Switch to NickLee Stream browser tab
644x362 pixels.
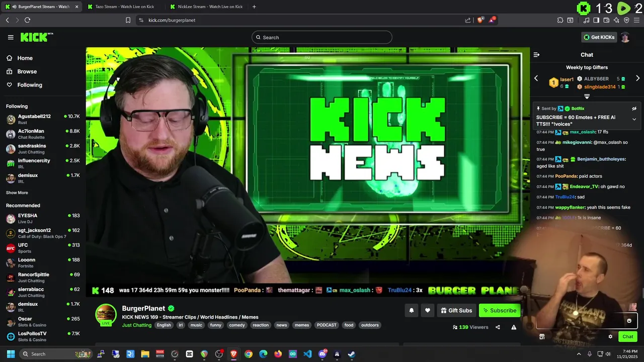[207, 7]
